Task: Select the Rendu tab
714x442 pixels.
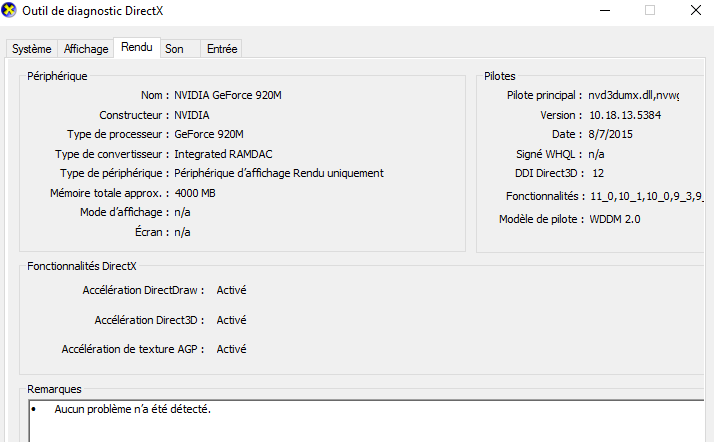Action: [x=137, y=47]
